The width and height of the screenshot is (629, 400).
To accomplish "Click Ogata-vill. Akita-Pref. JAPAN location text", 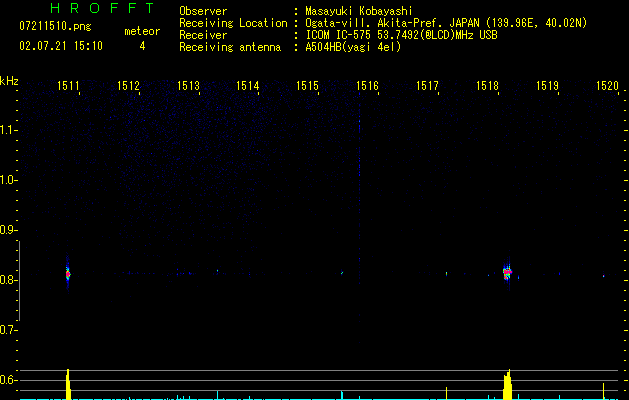I will [x=446, y=23].
